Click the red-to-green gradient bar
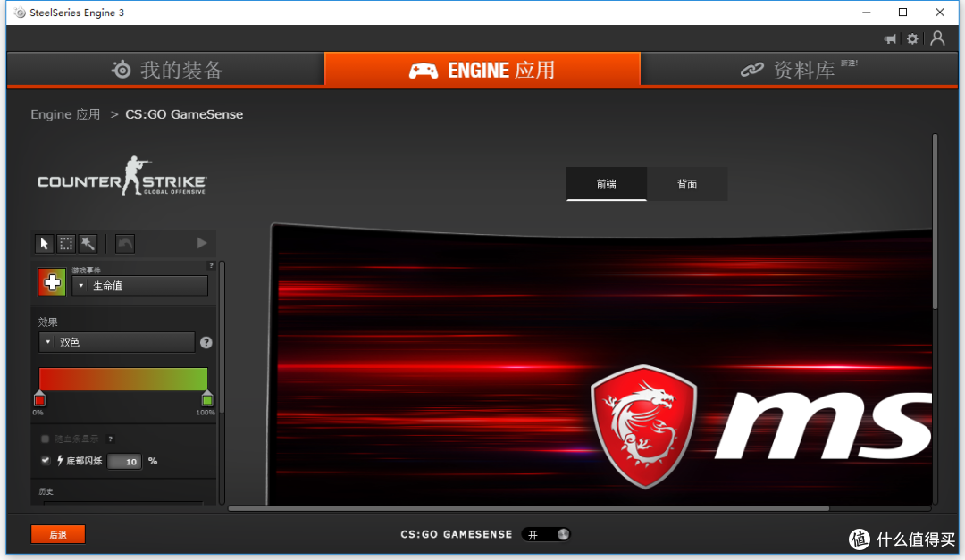 click(123, 379)
